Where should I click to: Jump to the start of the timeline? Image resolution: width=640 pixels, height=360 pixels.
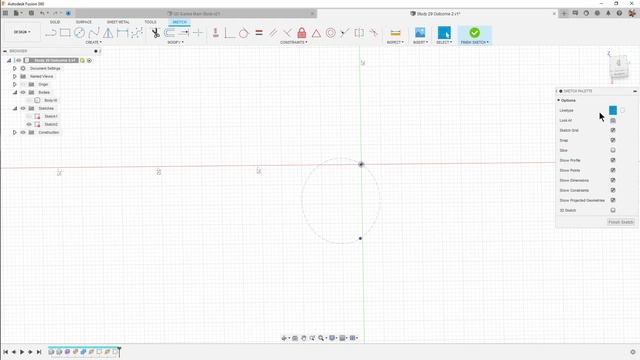(x=6, y=352)
